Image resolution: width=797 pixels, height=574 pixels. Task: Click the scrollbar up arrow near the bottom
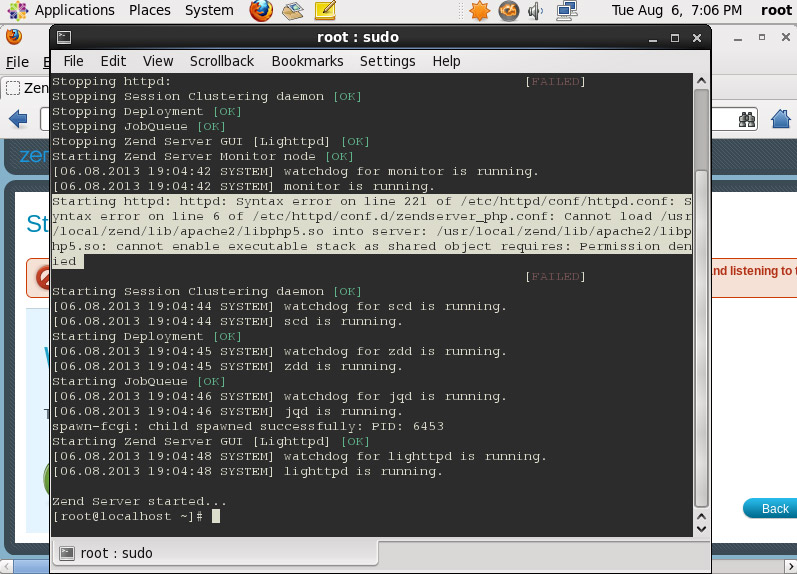pyautogui.click(x=701, y=516)
